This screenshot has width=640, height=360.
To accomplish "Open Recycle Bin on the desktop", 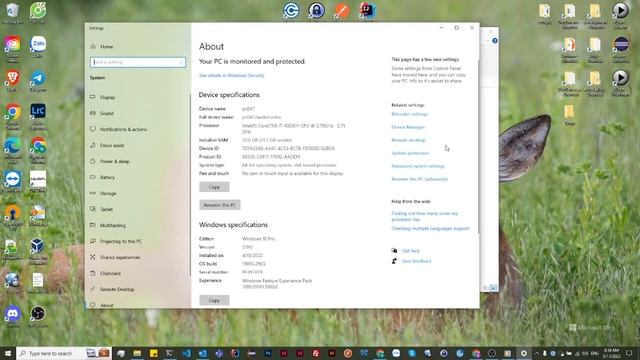I will [12, 12].
